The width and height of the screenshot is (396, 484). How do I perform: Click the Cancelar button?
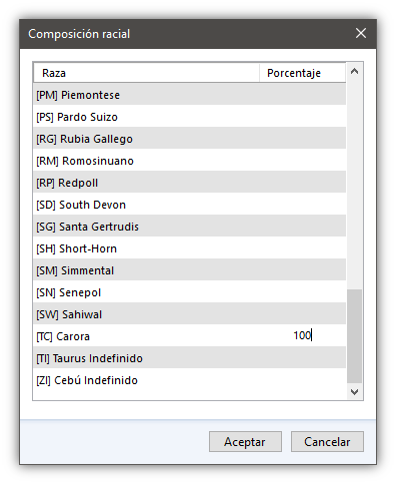coord(327,442)
